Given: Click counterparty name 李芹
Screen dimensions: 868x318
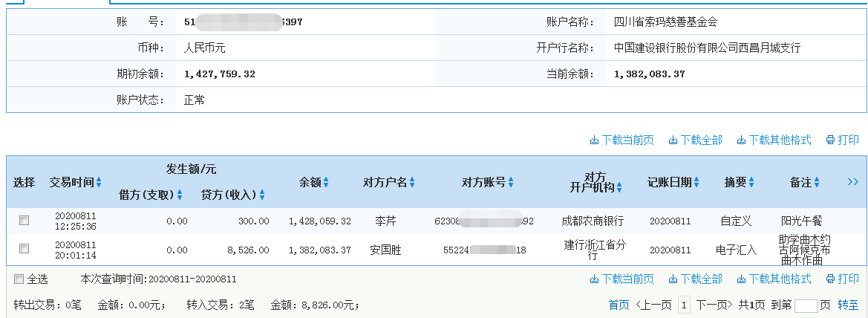Looking at the screenshot, I should 386,221.
